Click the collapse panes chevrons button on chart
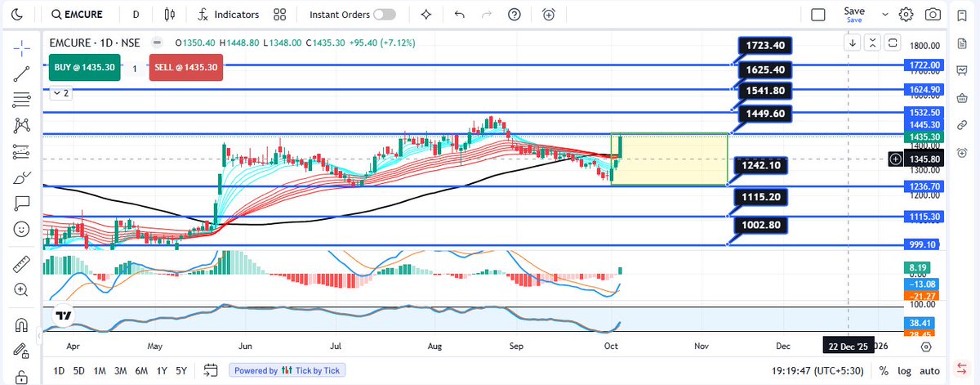The width and height of the screenshot is (980, 385). pos(872,43)
